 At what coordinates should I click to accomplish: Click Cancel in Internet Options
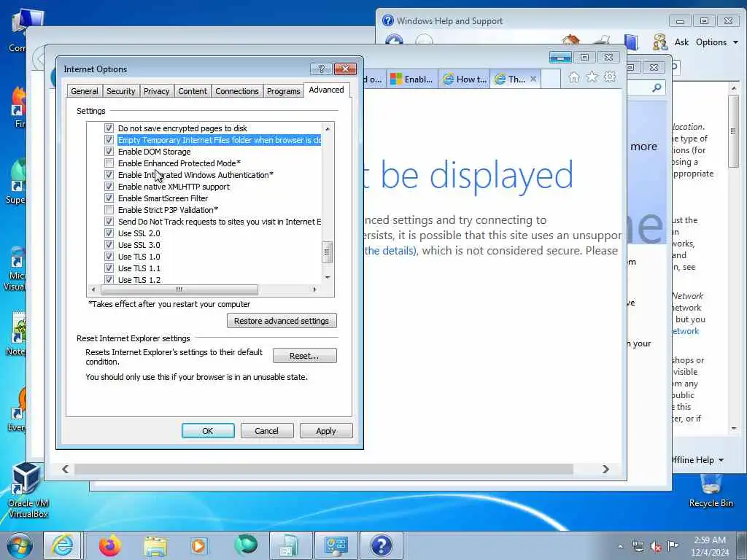point(267,431)
